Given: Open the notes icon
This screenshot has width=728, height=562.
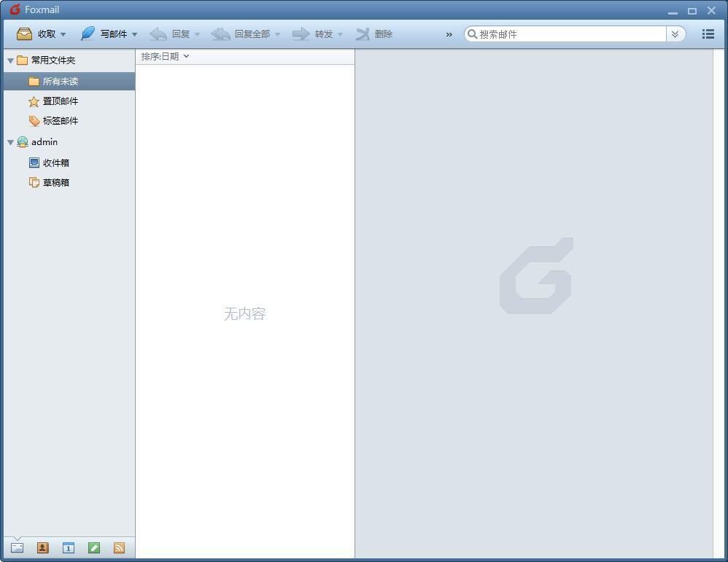Looking at the screenshot, I should click(x=94, y=548).
